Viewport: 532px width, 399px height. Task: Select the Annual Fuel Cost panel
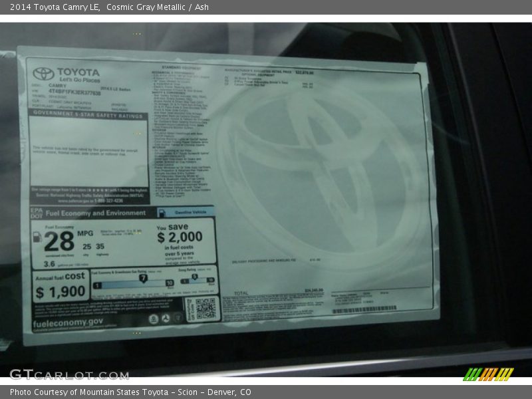(58, 284)
